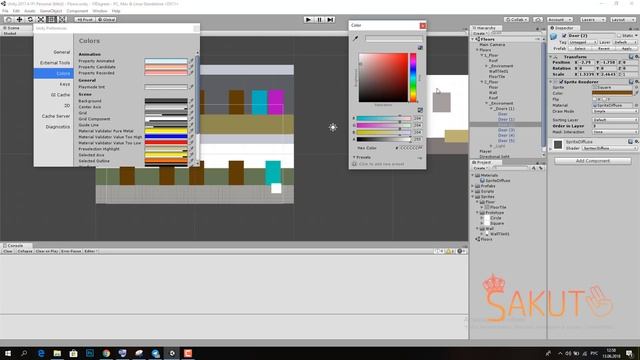Collapse the Floors scene in Hierarchy
Screen dimensions: 640x360
click(473, 39)
